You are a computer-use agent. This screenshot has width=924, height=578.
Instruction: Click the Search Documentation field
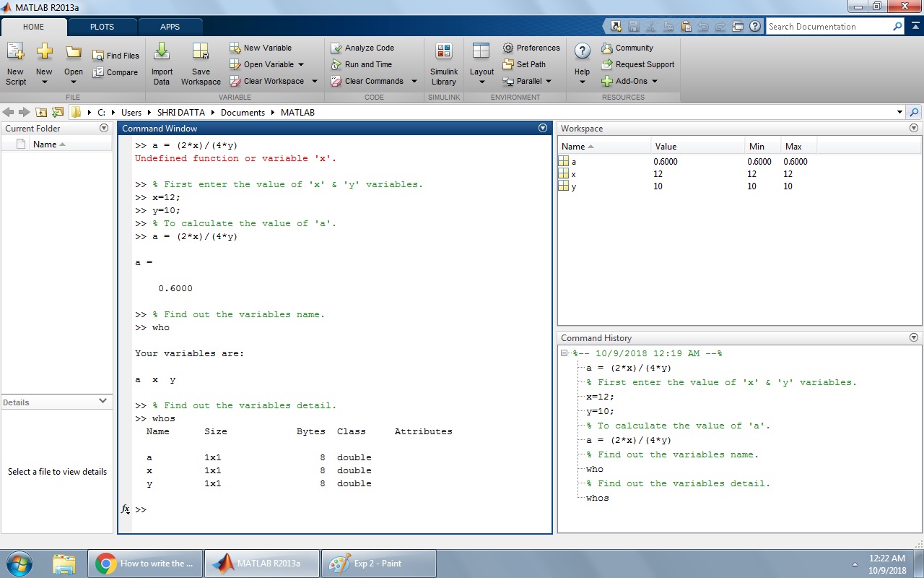[x=829, y=27]
